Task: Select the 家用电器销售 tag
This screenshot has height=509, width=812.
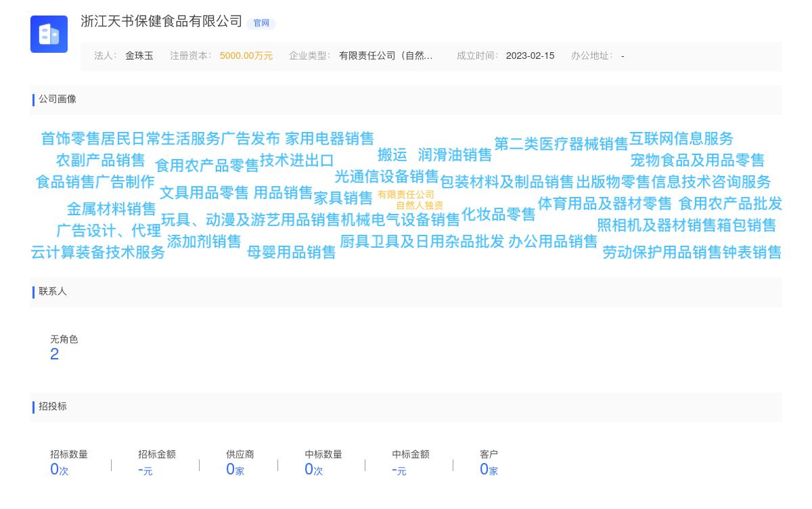Action: 330,139
